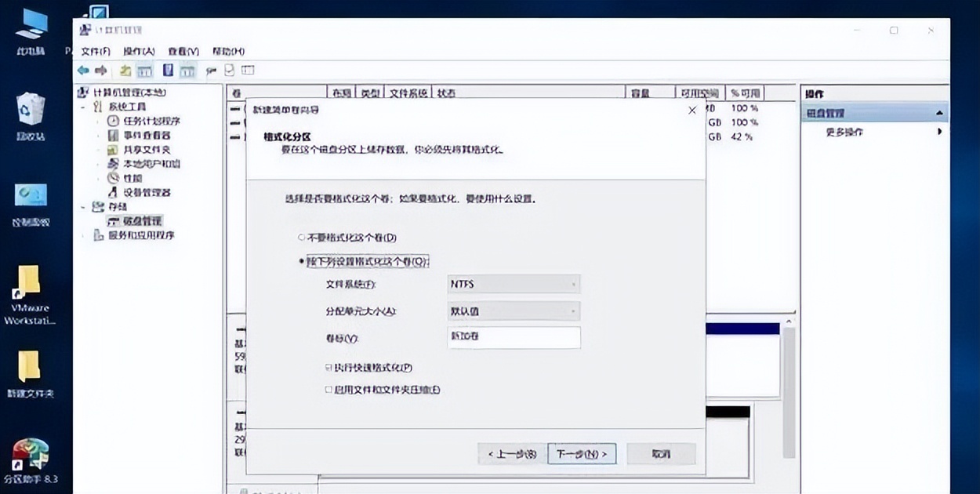
Task: Click the Forward arrow in the toolbar
Action: [101, 71]
